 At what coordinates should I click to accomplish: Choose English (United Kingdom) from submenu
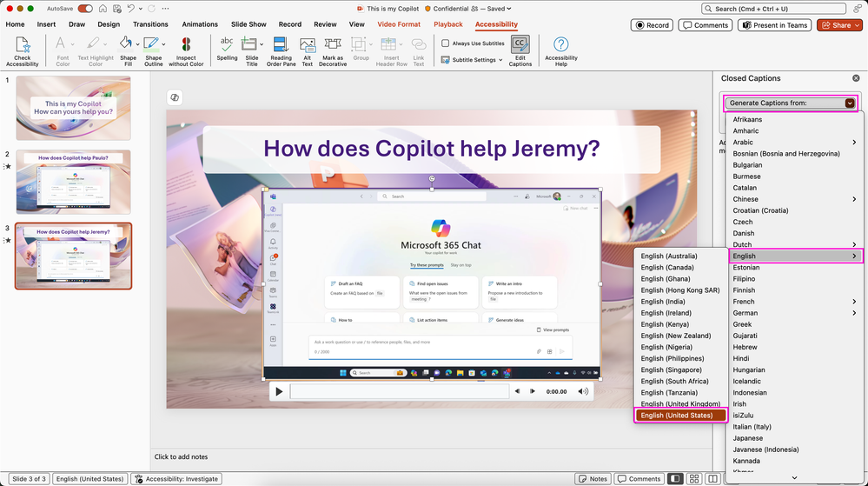tap(680, 404)
